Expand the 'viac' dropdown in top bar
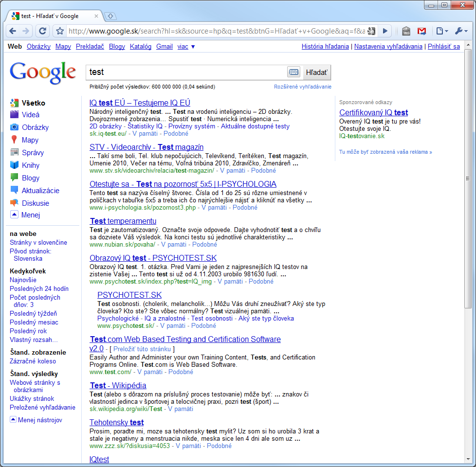The height and width of the screenshot is (467, 476). (186, 47)
